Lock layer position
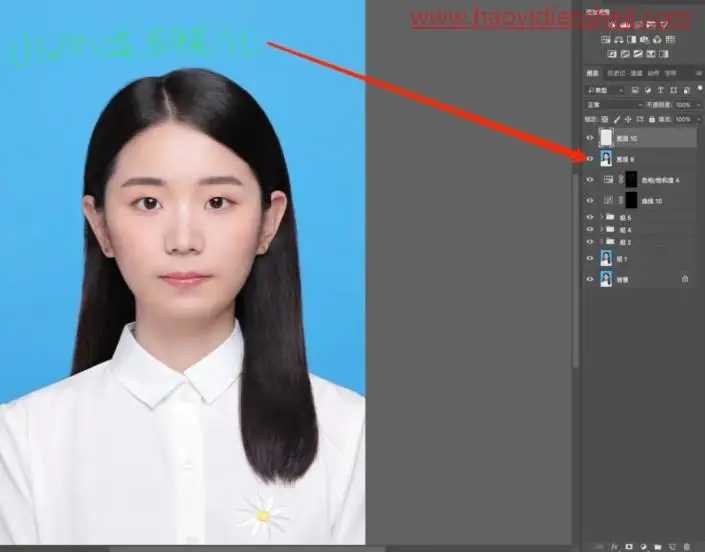 coord(628,119)
